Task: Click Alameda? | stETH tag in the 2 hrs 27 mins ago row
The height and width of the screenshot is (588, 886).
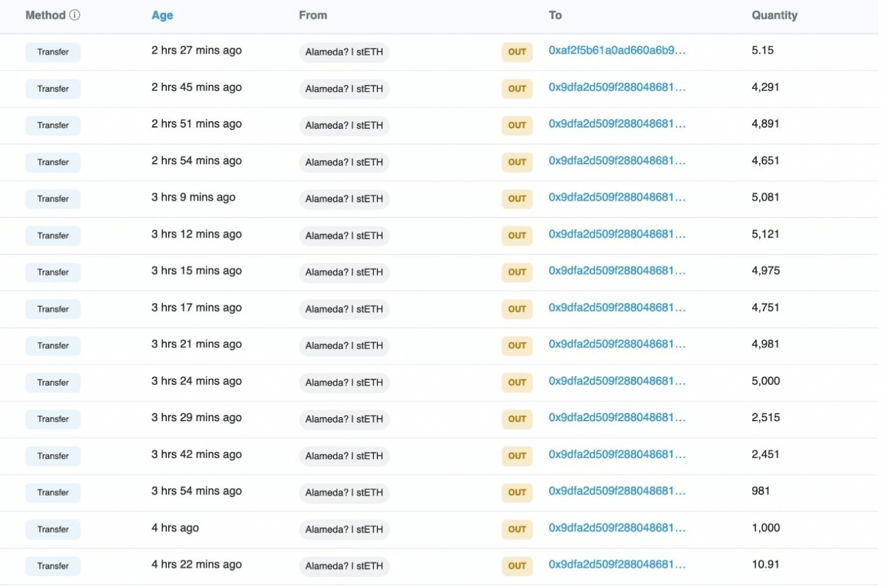Action: (344, 52)
